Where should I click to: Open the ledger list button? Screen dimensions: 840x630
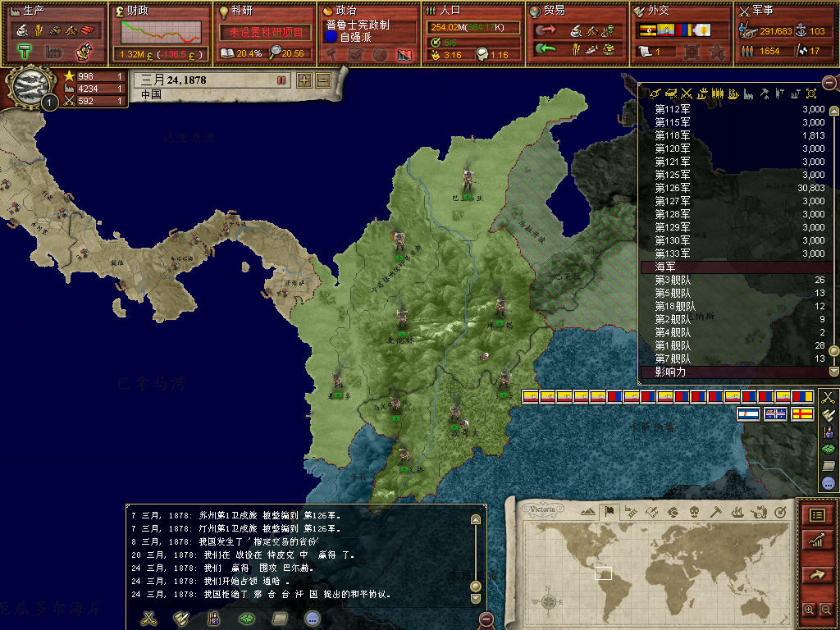pos(817,515)
